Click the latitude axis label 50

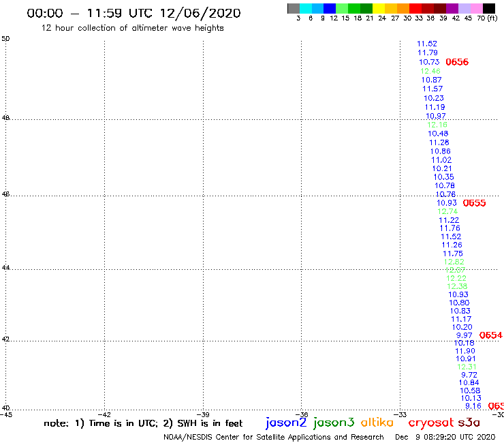coord(5,39)
